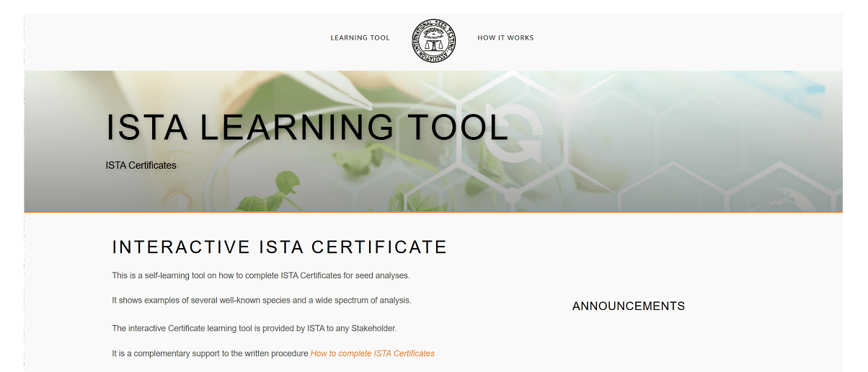Screen dimensions: 868x372
Task: Select the sentence about self-learning tool
Action: tap(261, 275)
